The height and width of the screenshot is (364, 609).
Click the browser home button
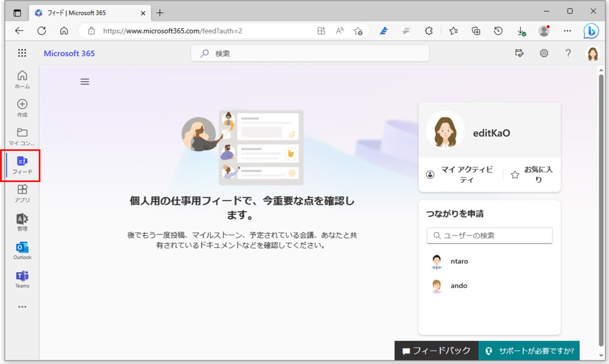tap(64, 31)
